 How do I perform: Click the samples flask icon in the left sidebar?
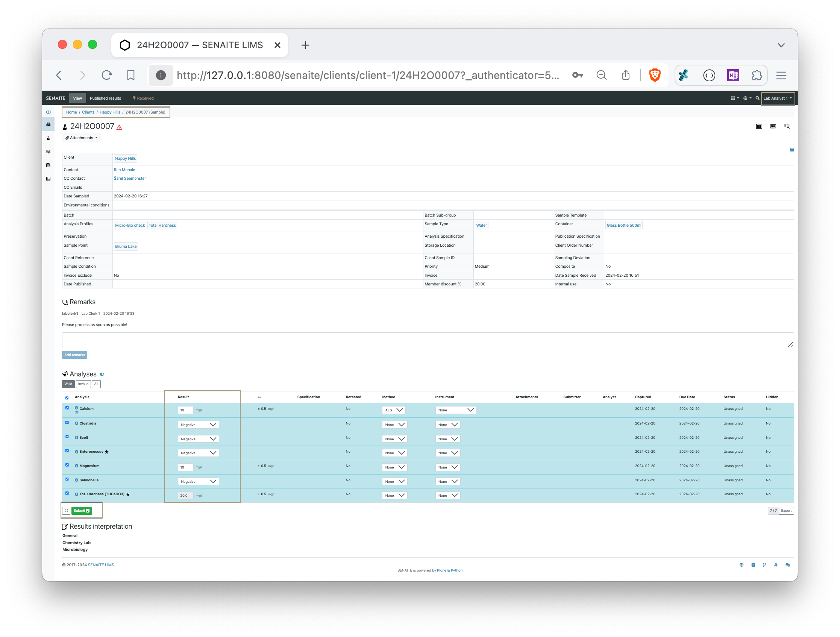[48, 138]
